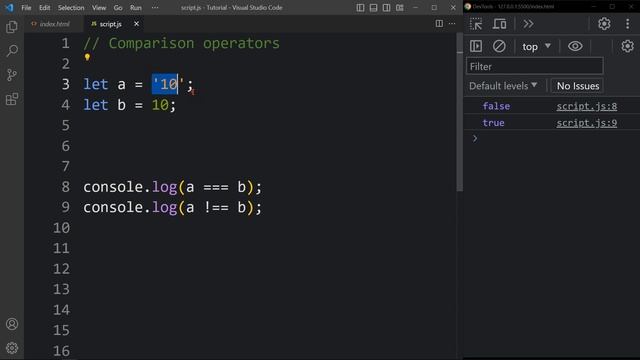
Task: Open the Manage gear in VS Code
Action: coord(12,348)
